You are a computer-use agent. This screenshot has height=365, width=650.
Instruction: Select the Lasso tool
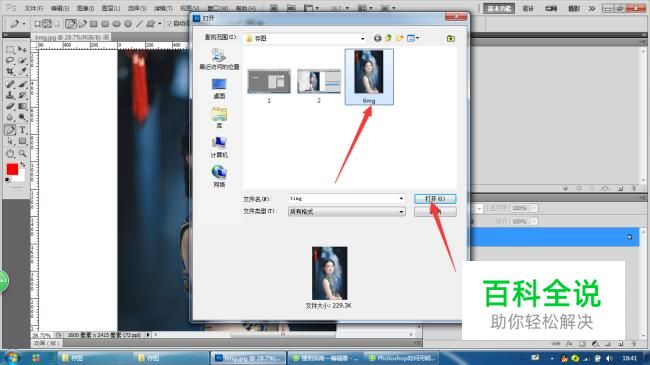point(10,61)
